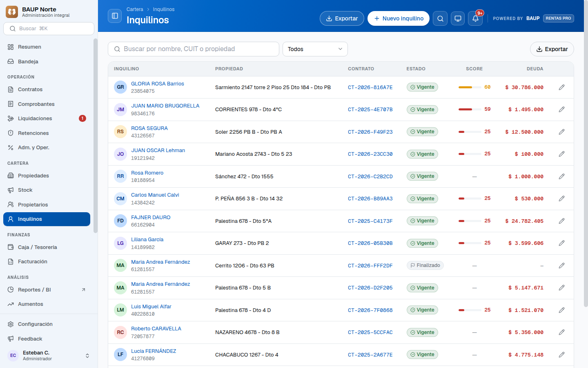Open the Todos status filter dropdown
The image size is (588, 368).
[x=315, y=49]
